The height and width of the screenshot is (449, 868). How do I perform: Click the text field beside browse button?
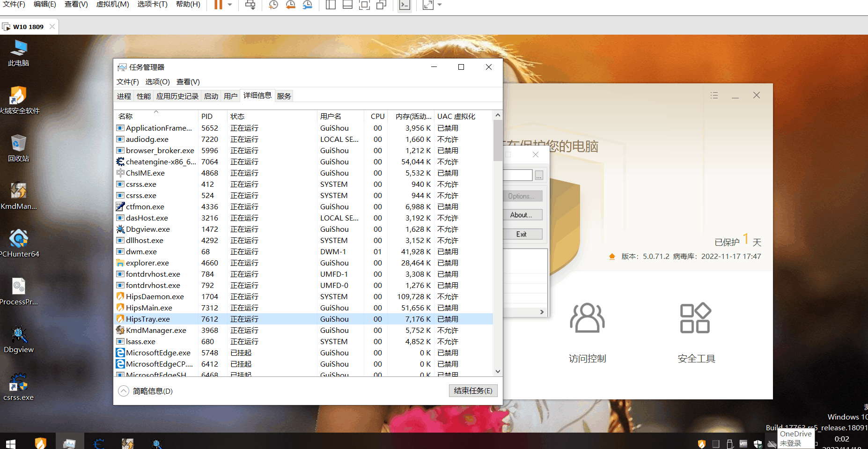517,175
